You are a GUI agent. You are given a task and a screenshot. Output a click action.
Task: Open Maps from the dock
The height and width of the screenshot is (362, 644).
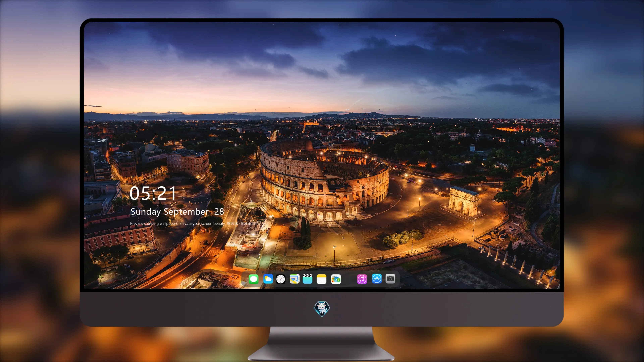click(294, 279)
